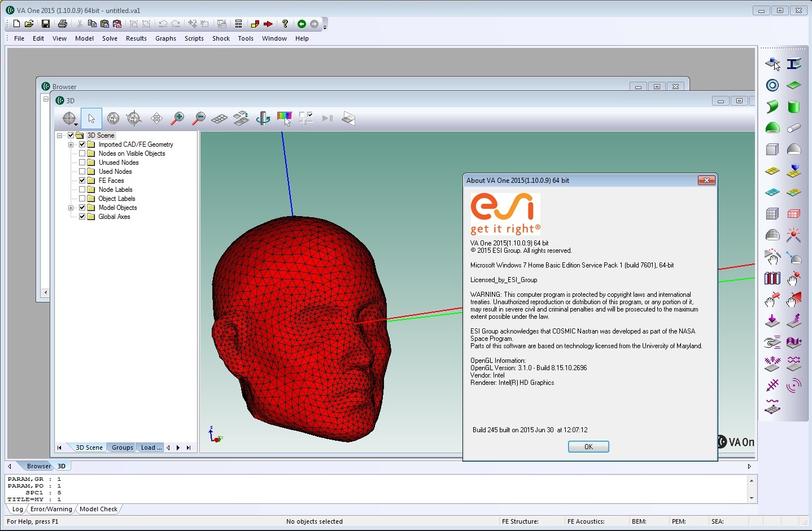The width and height of the screenshot is (812, 531).
Task: Click the gray cube cavity icon
Action: 772,150
